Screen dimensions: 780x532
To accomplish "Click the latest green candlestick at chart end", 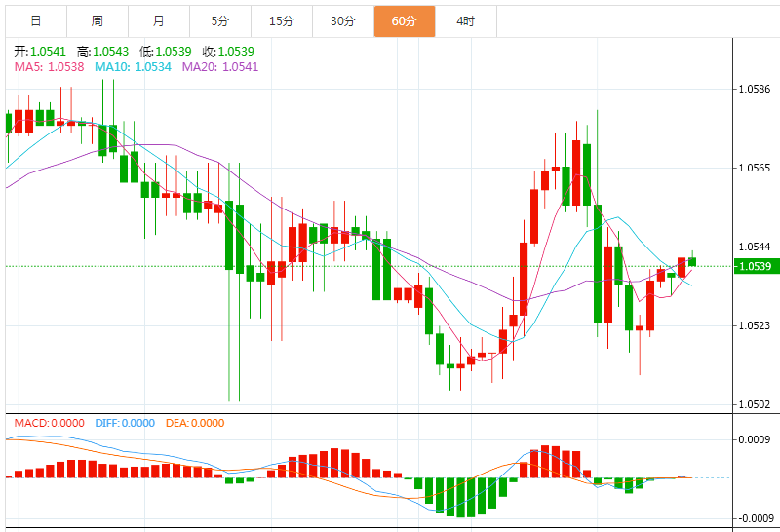I will tap(692, 261).
